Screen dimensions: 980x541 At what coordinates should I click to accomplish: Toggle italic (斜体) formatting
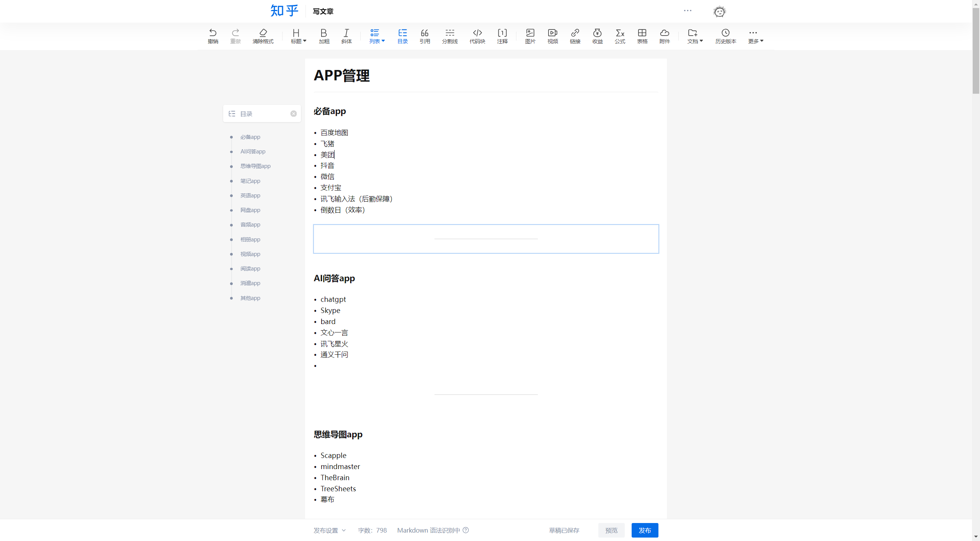[346, 36]
